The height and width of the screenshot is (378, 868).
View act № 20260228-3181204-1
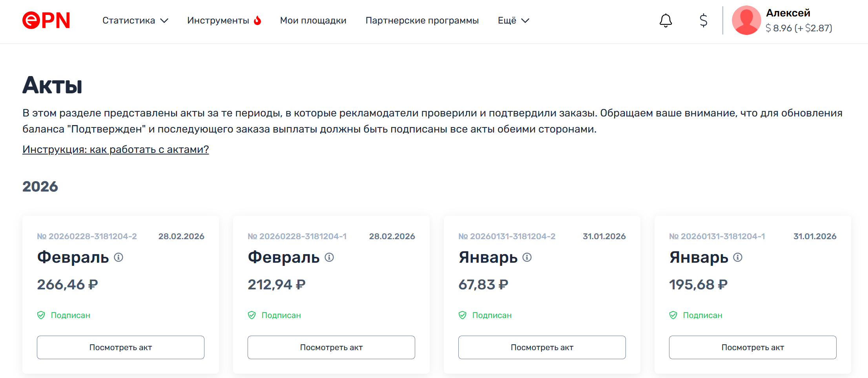[331, 347]
